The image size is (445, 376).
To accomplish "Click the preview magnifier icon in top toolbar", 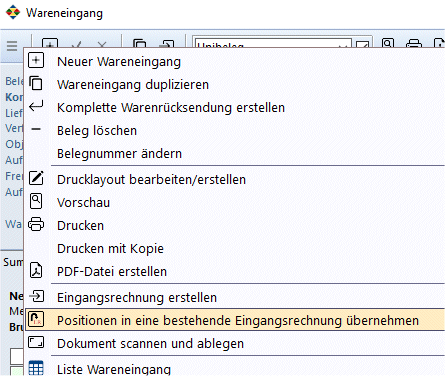I will pos(388,43).
